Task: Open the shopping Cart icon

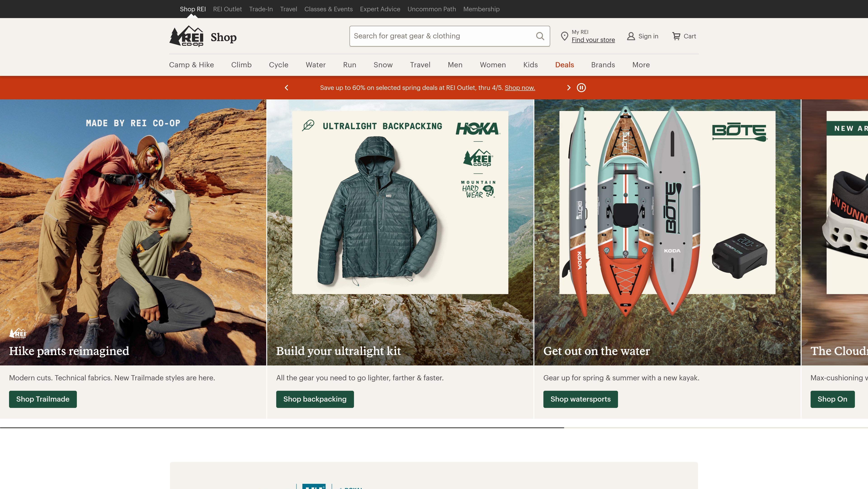Action: pos(676,36)
